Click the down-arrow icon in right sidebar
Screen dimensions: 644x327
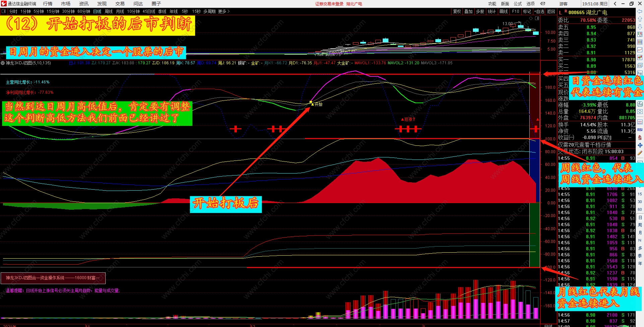point(640,26)
